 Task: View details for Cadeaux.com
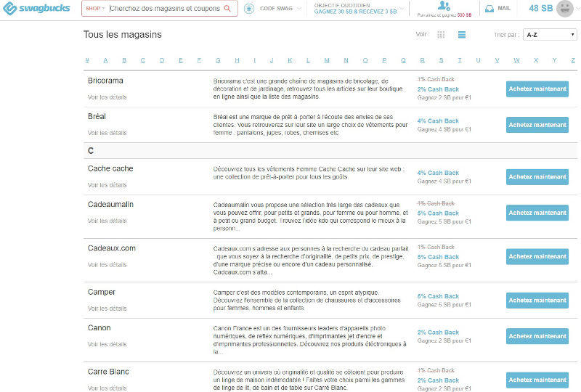coord(107,264)
